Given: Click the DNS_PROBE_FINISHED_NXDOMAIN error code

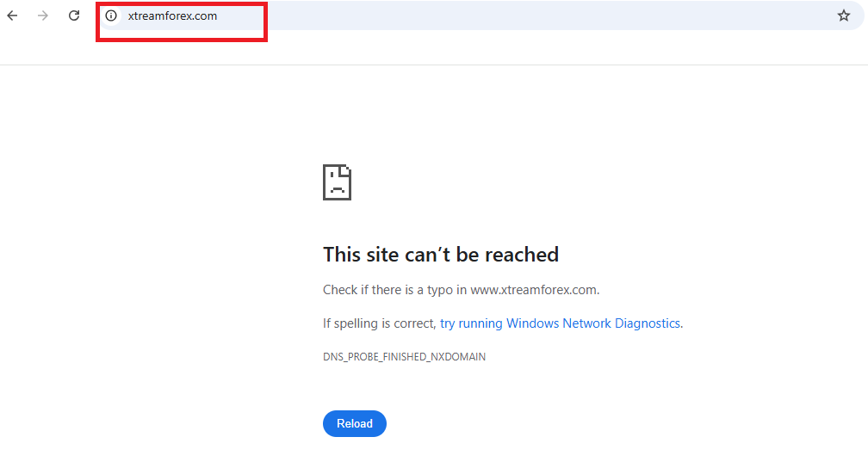Looking at the screenshot, I should pos(405,357).
